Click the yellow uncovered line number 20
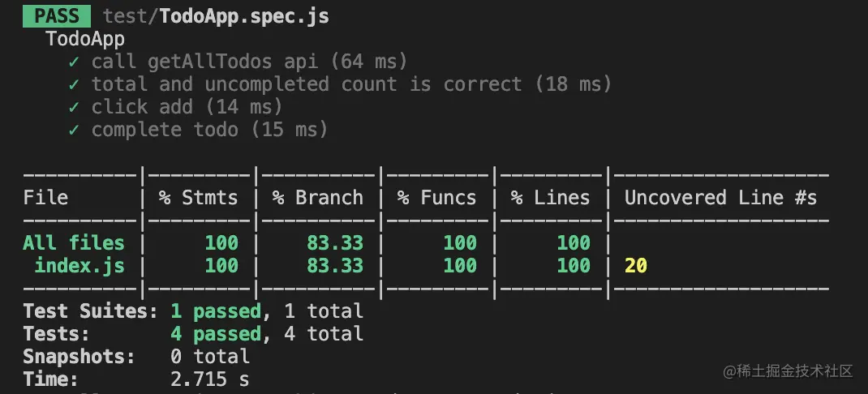The image size is (868, 394). pyautogui.click(x=635, y=266)
